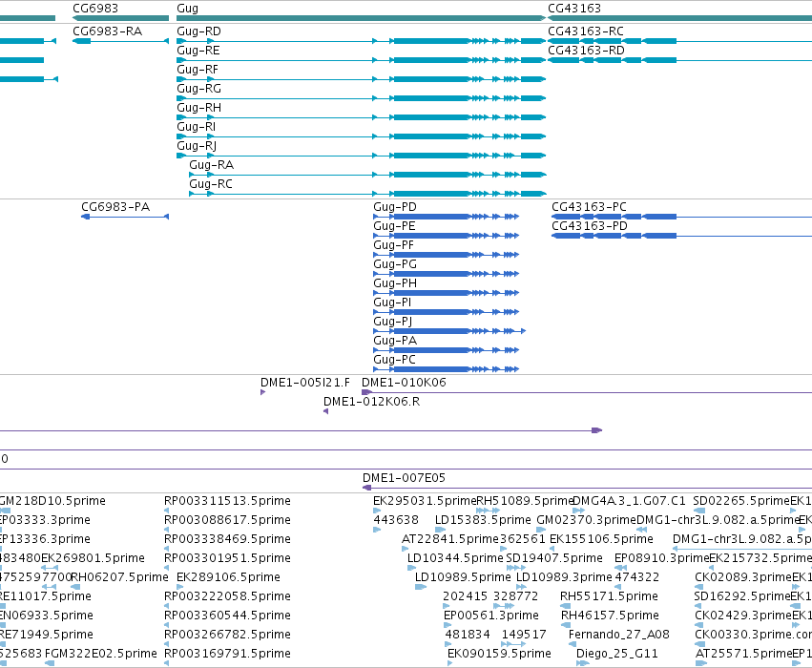This screenshot has width=812, height=668.
Task: Click the GM02370.3prime EST label
Action: (x=586, y=520)
